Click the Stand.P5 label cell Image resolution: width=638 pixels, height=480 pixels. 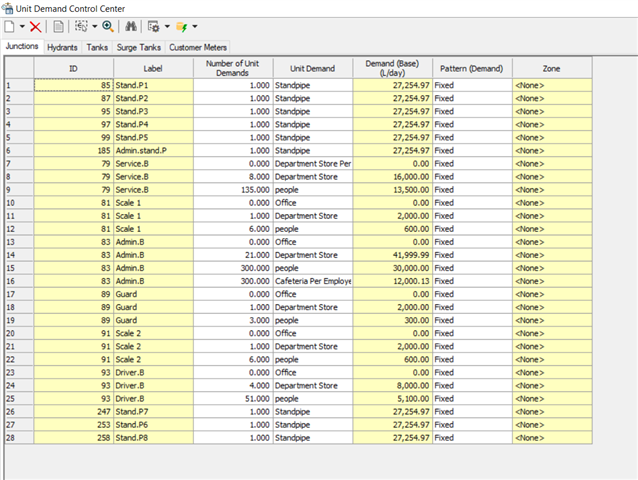click(x=153, y=137)
